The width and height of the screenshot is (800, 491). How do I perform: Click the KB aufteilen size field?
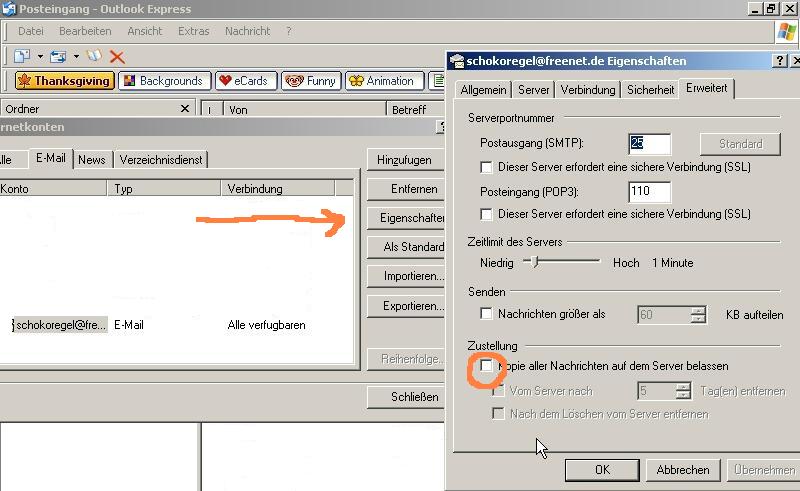pyautogui.click(x=664, y=314)
